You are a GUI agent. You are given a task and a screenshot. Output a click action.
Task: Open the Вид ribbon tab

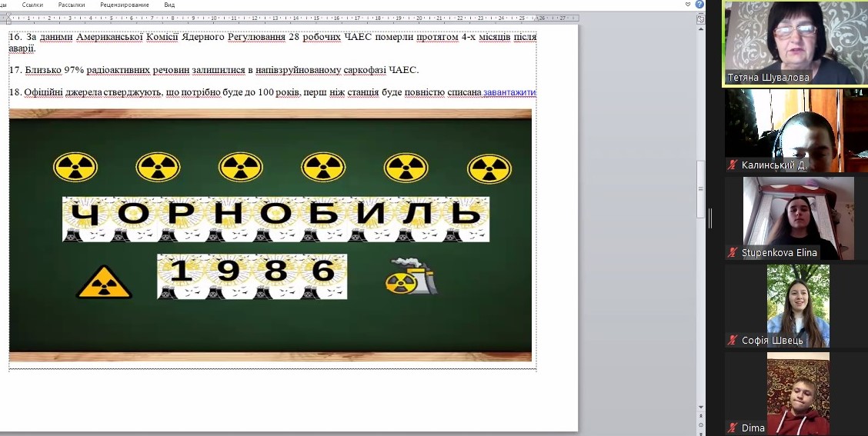(169, 5)
